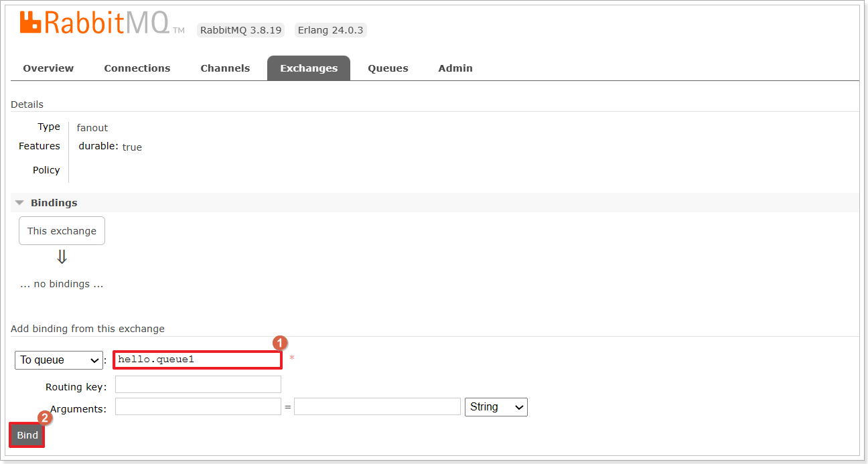Click the Erlang 24.0.3 version badge
Image resolution: width=868 pixels, height=464 pixels.
(331, 30)
